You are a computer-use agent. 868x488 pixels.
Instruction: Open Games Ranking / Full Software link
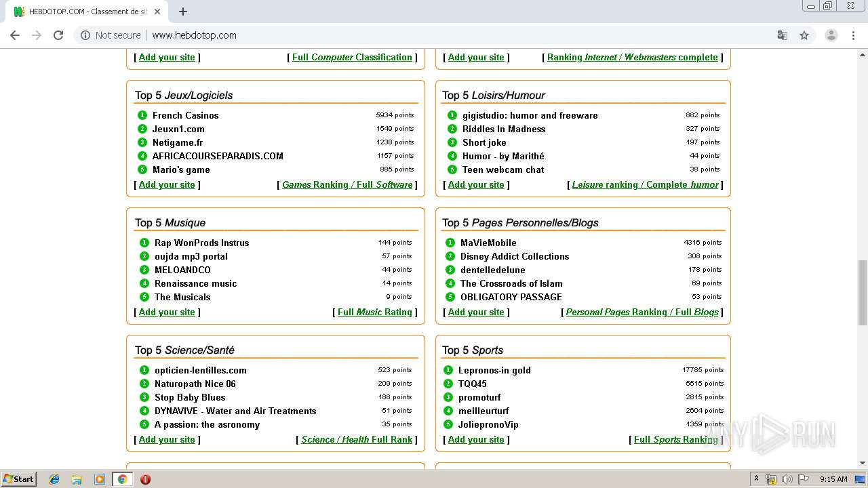tap(347, 184)
